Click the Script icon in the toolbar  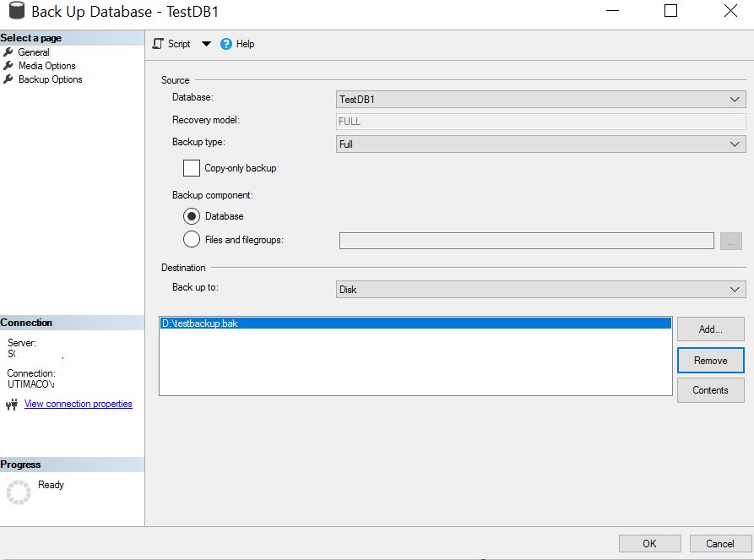point(158,44)
